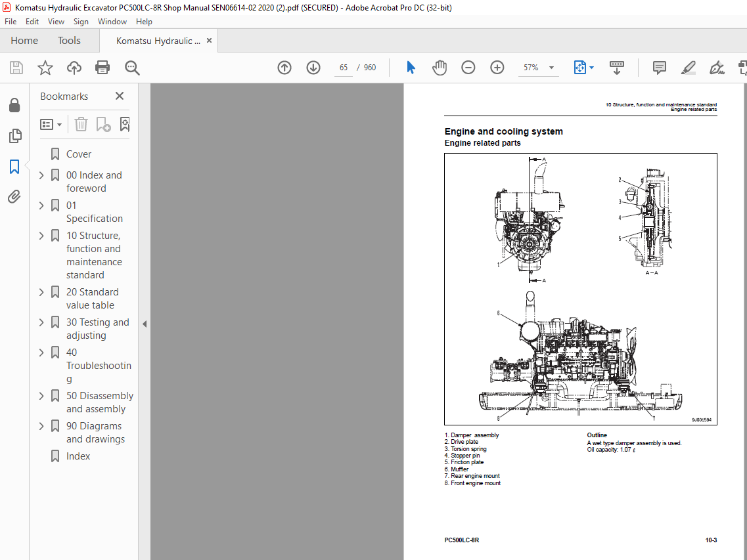
Task: Open the View menu
Action: (56, 22)
